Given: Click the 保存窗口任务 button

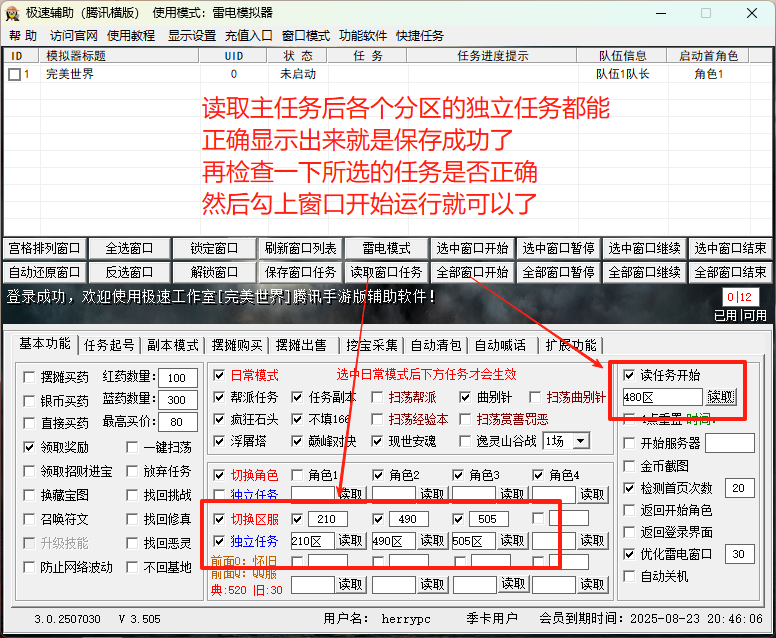Looking at the screenshot, I should (x=300, y=272).
